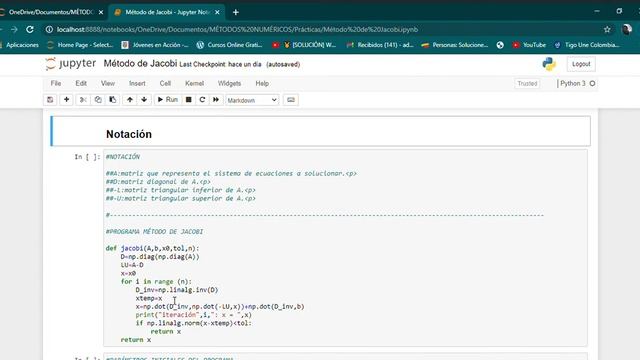640x360 pixels.
Task: Move selected cell up arrow
Action: pos(130,100)
